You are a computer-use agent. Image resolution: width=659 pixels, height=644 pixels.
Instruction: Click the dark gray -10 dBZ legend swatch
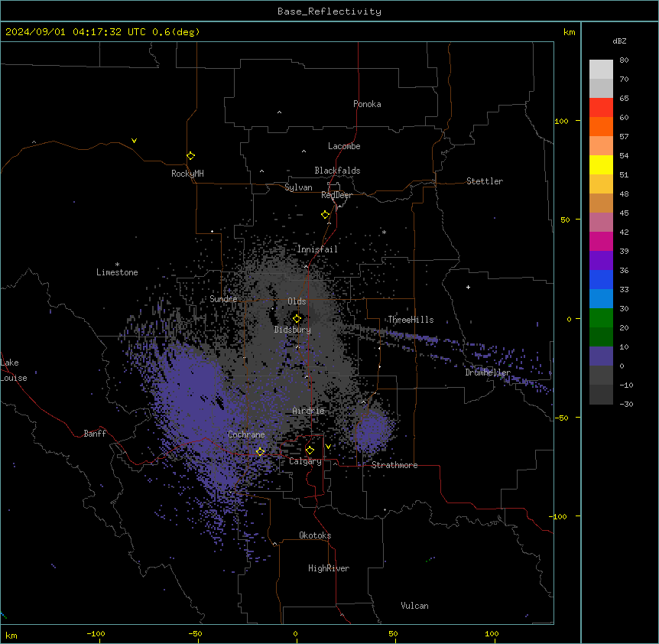[x=601, y=395]
